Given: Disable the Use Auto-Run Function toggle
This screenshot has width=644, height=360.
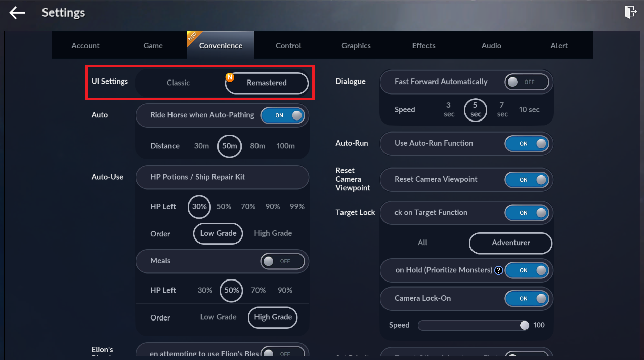Looking at the screenshot, I should point(527,144).
